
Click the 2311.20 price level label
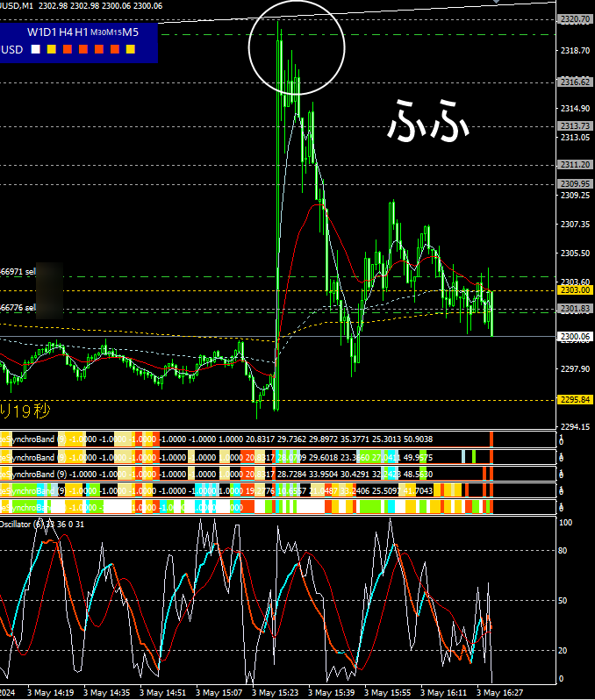point(575,165)
